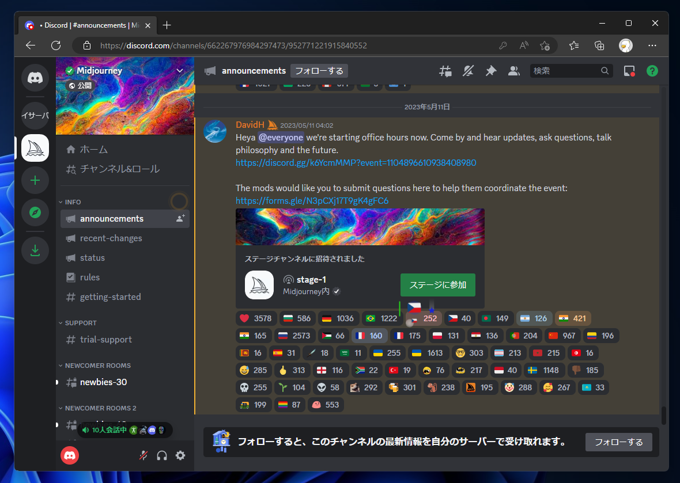
Task: Open the discord.gg event invite link
Action: click(356, 163)
